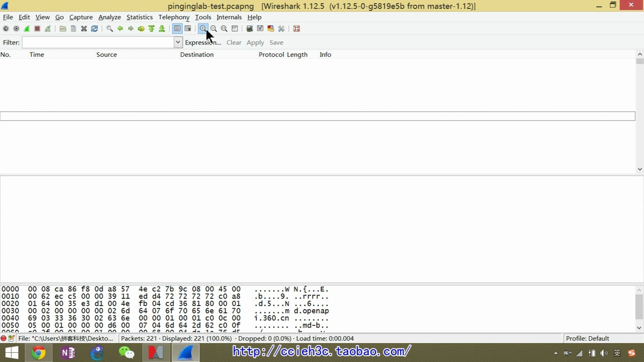644x362 pixels.
Task: Sort packets by Protocol column header
Action: click(x=271, y=55)
